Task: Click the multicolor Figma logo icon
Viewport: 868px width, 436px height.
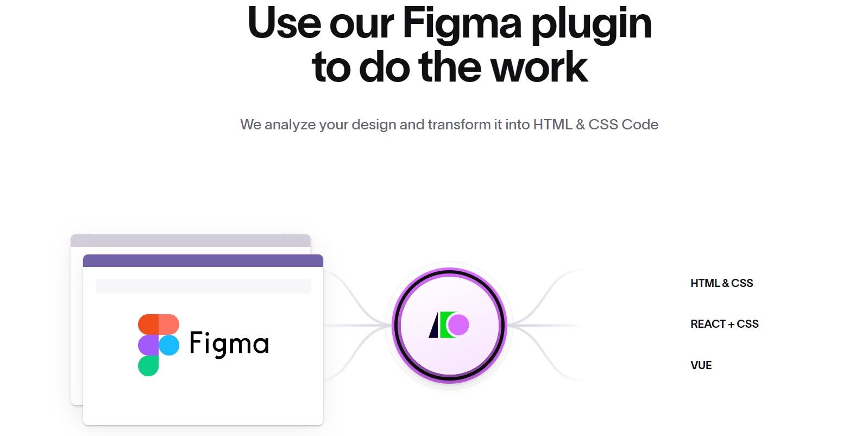Action: [159, 345]
